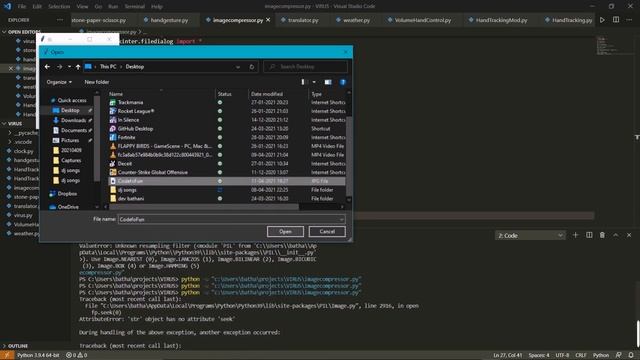
Task: Select the Trackmania shortcut file
Action: pyautogui.click(x=130, y=102)
